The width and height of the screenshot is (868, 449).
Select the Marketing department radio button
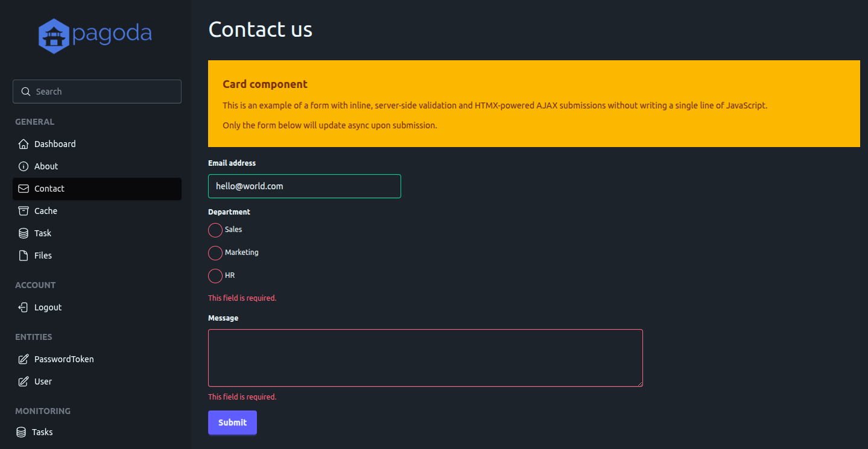(215, 253)
